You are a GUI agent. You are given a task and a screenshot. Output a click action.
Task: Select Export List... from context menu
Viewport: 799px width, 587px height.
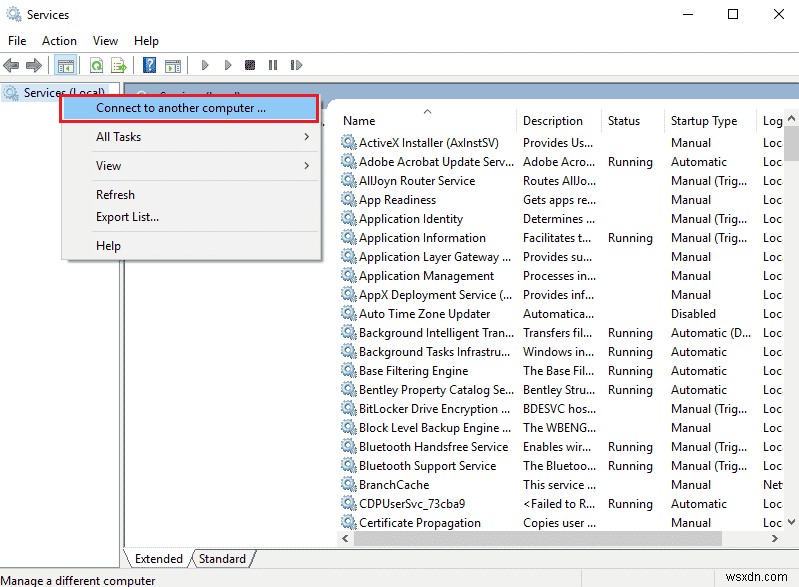127,217
